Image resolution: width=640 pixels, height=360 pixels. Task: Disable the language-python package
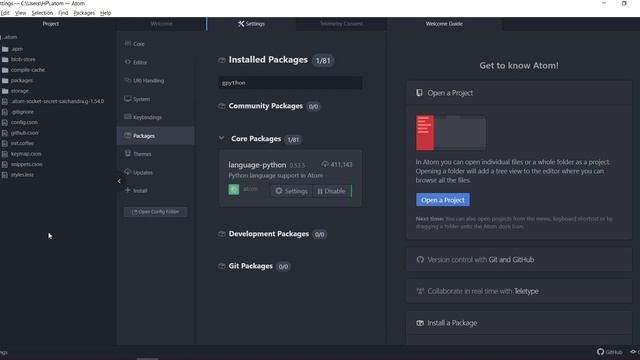[x=331, y=191]
